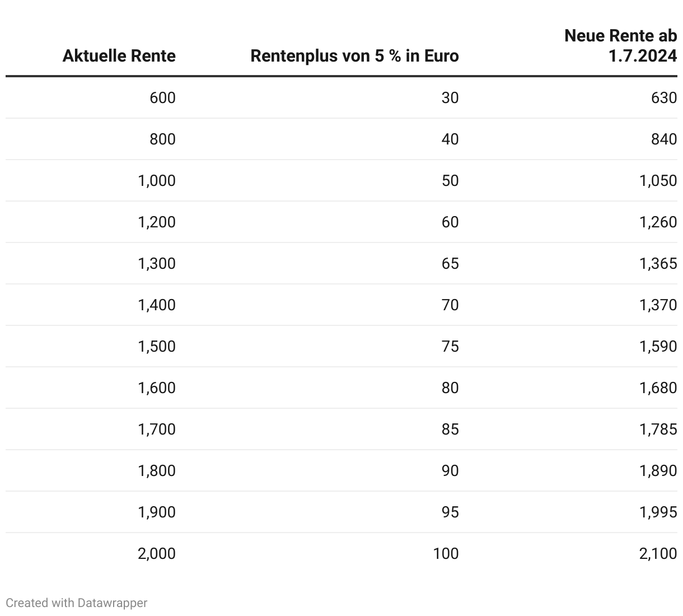Click the 2,100 new pension value
Screen dimensions: 683x616
point(658,554)
